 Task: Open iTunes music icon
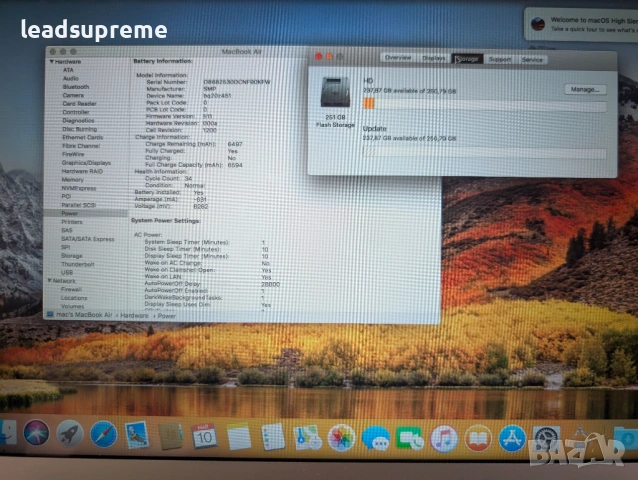(x=444, y=439)
